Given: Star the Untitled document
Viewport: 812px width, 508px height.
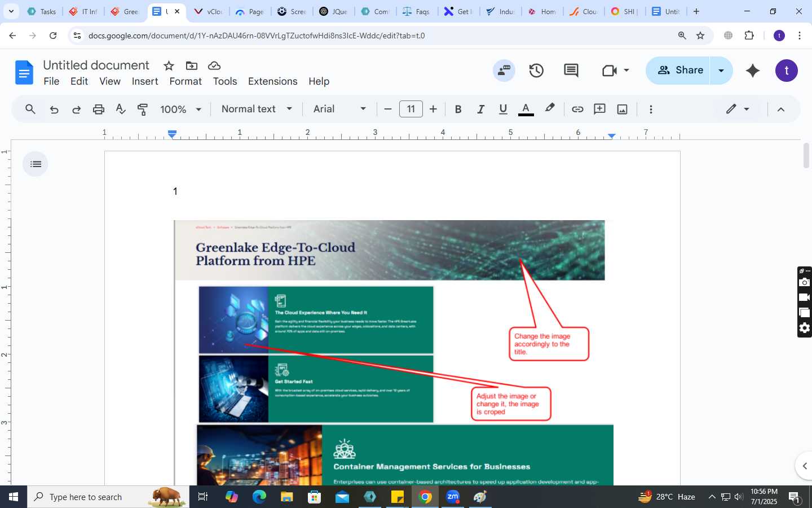Looking at the screenshot, I should tap(169, 65).
